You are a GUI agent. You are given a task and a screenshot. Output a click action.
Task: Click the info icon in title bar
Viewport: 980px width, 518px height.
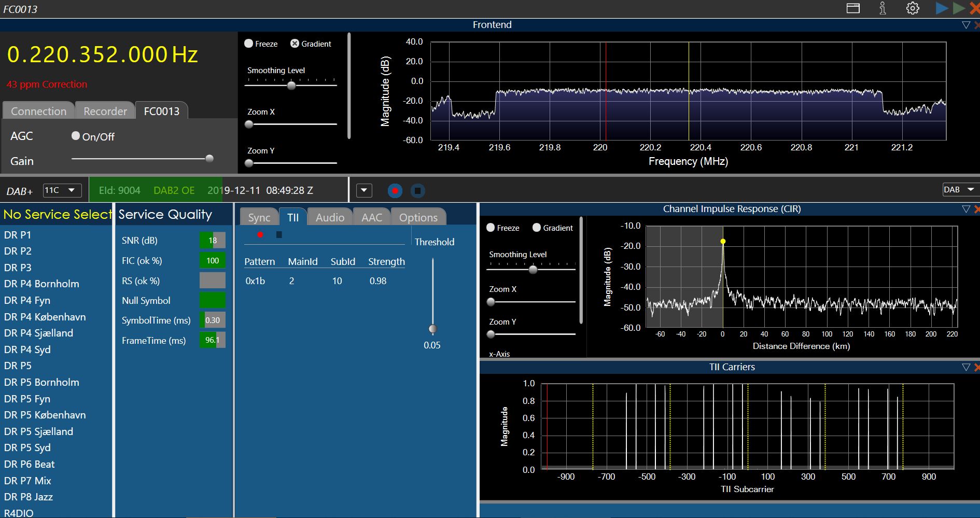tap(883, 8)
